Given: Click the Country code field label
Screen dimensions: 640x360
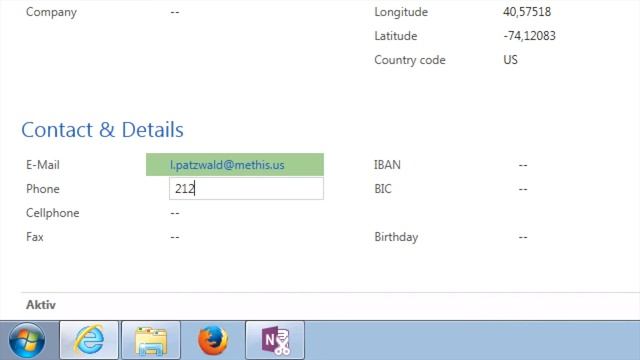Looking at the screenshot, I should pos(410,60).
